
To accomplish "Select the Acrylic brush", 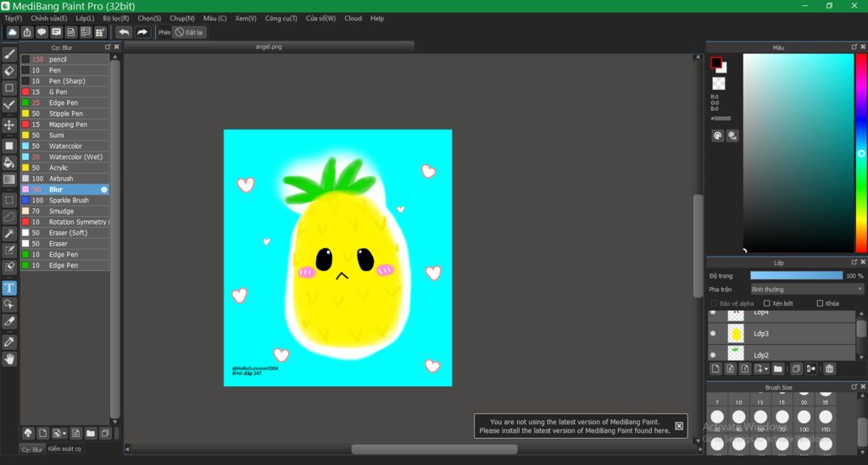I will pyautogui.click(x=64, y=168).
